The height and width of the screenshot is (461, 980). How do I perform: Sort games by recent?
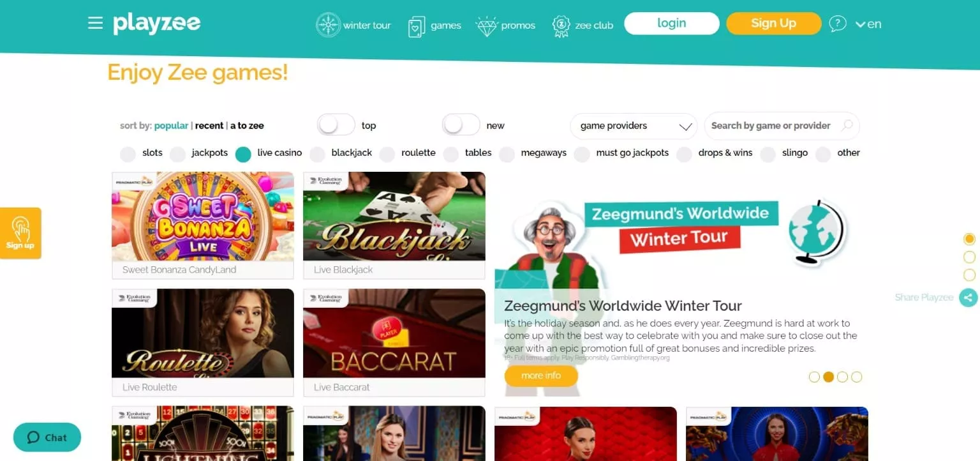[x=209, y=126]
